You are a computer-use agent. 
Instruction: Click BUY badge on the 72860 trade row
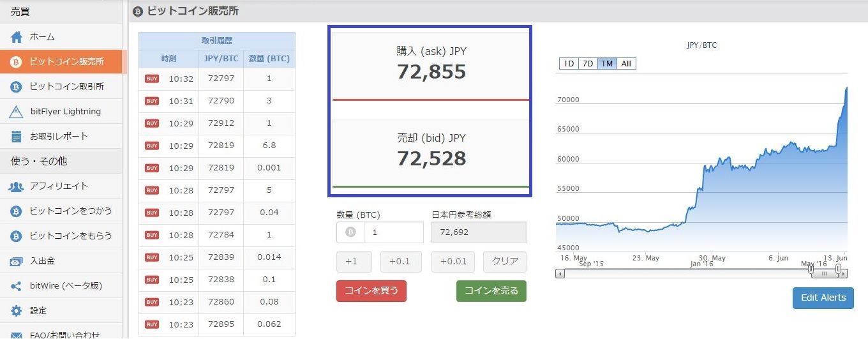click(152, 302)
